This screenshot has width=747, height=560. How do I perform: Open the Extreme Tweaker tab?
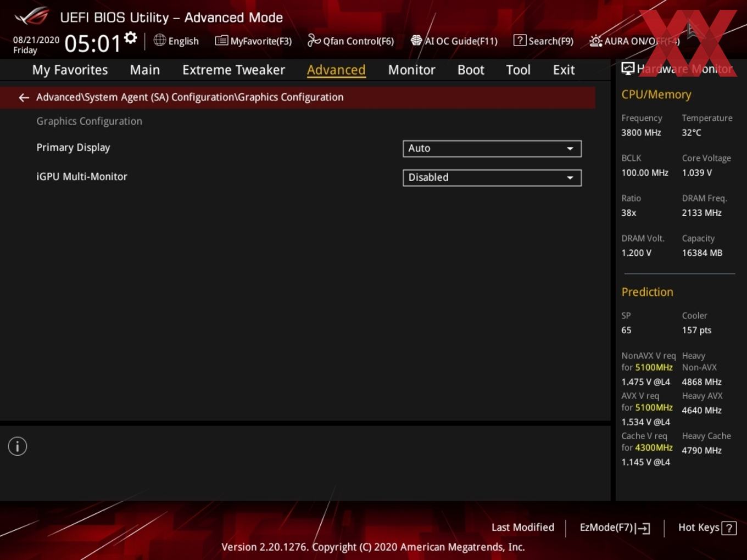(x=233, y=70)
